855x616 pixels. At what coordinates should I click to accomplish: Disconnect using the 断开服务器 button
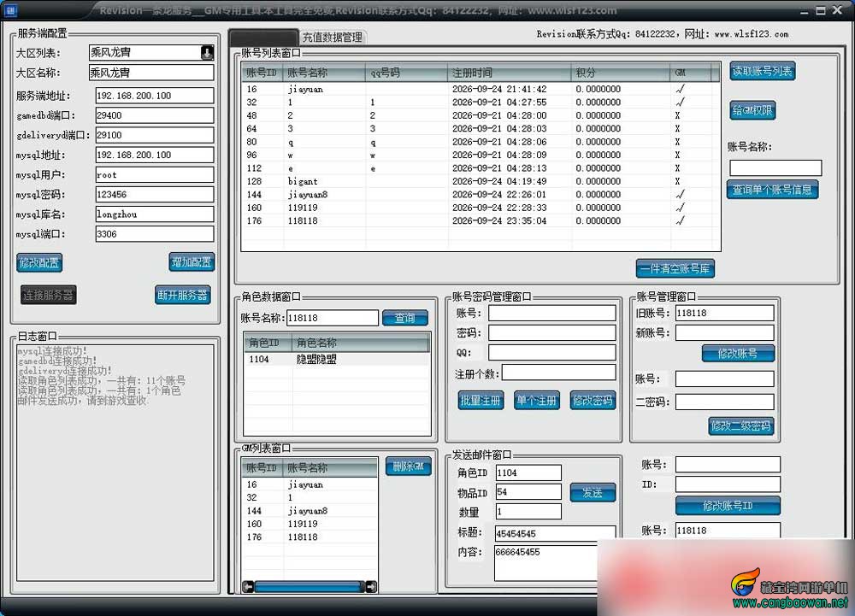pyautogui.click(x=183, y=296)
